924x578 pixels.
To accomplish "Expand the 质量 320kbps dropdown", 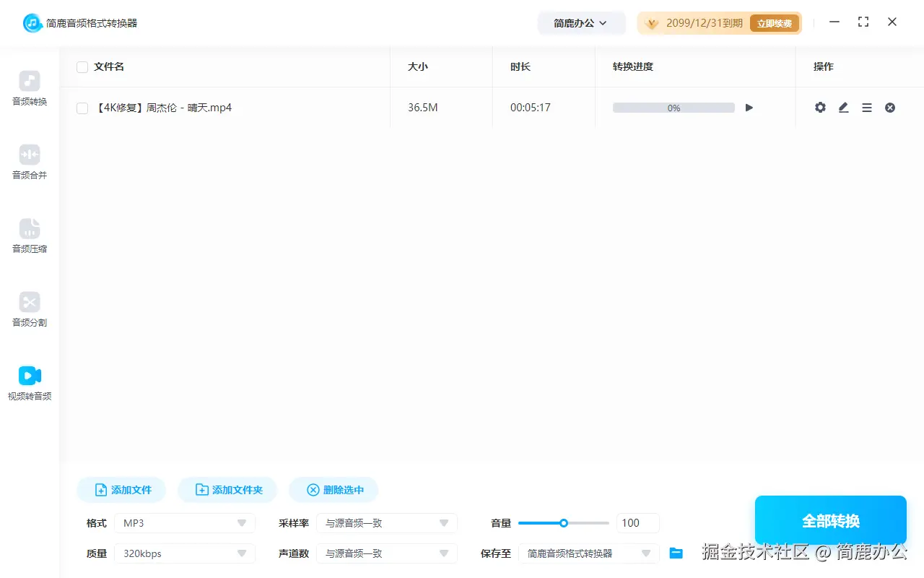I will 184,553.
